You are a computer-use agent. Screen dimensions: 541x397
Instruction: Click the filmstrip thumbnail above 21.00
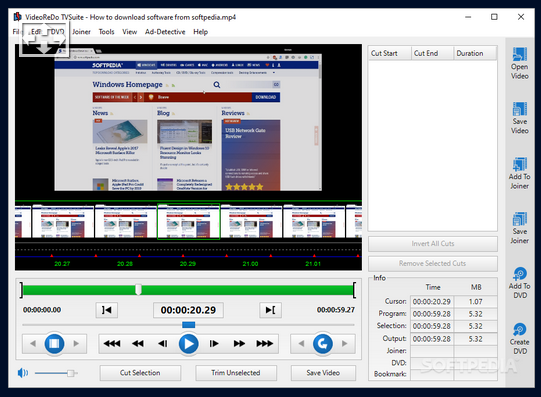pyautogui.click(x=251, y=221)
